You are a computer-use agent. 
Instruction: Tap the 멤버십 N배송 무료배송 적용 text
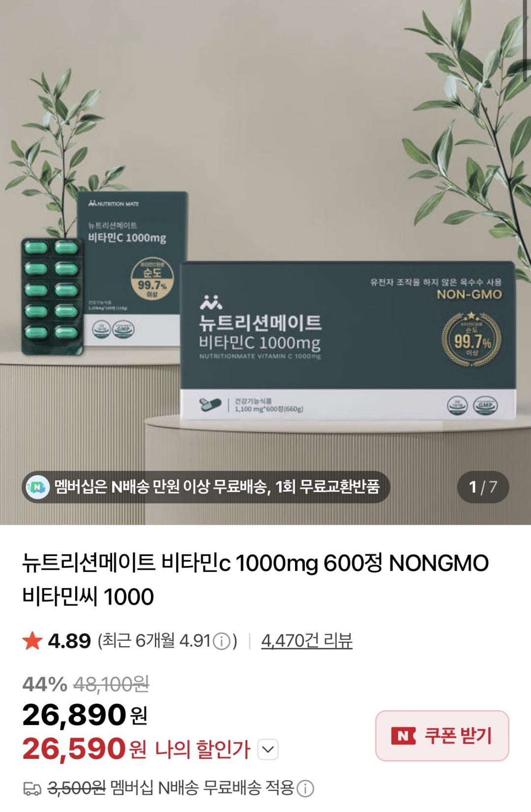[202, 789]
